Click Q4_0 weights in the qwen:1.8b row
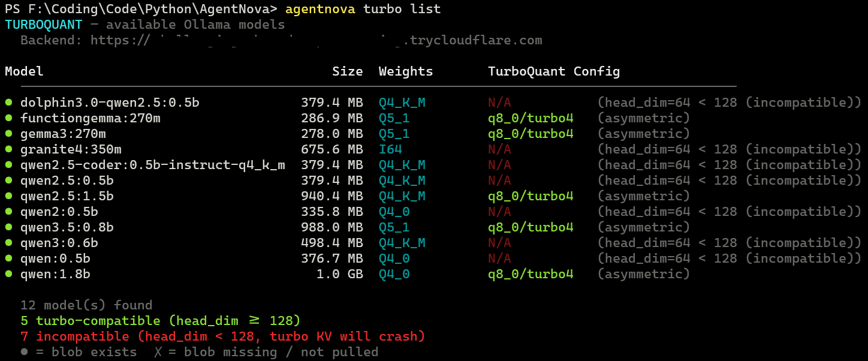This screenshot has width=868, height=361. (x=394, y=274)
